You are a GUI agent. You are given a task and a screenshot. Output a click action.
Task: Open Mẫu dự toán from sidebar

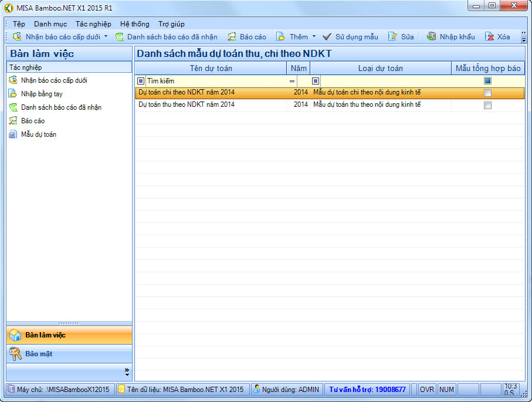[x=39, y=134]
